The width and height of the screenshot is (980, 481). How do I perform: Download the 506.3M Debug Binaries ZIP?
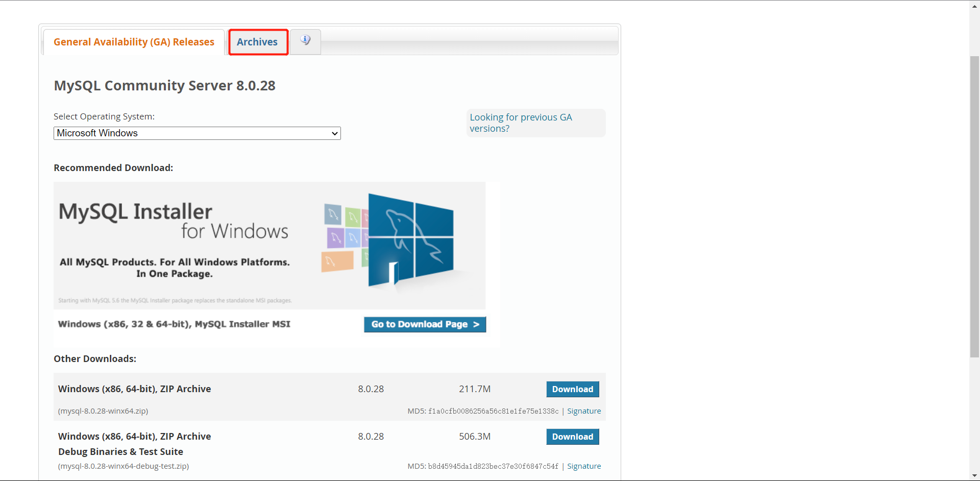pos(573,437)
